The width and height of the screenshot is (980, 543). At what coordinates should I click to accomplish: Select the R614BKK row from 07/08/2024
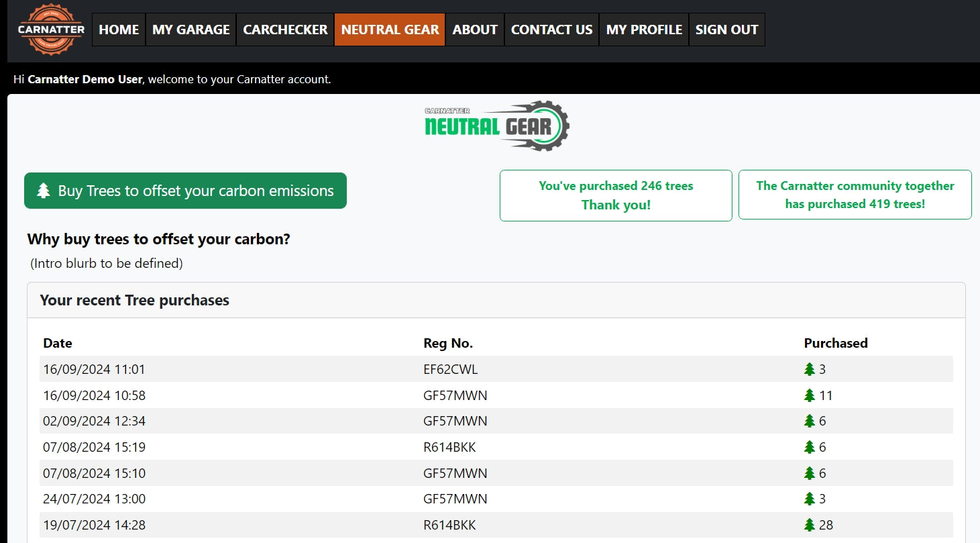click(x=449, y=448)
